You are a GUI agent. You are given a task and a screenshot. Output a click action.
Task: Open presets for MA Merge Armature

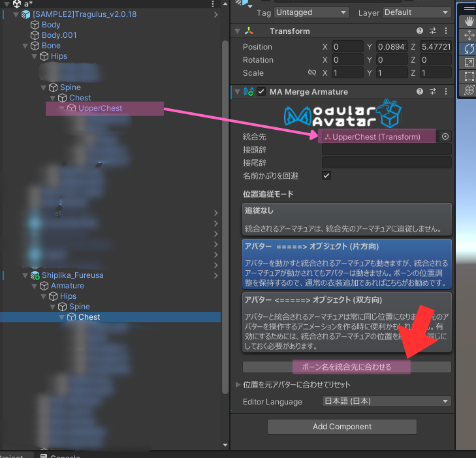click(433, 92)
